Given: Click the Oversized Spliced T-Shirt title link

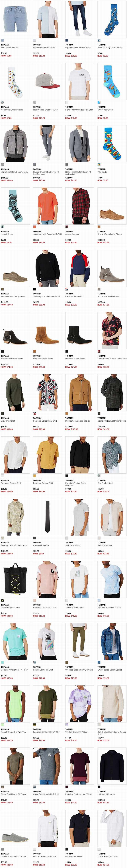Looking at the screenshot, I should [x=44, y=47].
